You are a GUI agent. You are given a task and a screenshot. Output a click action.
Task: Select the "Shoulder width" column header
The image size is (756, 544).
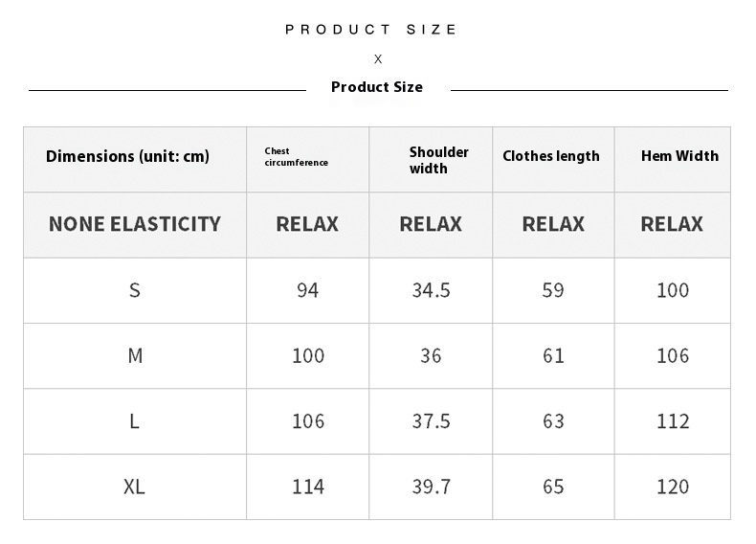[438, 160]
